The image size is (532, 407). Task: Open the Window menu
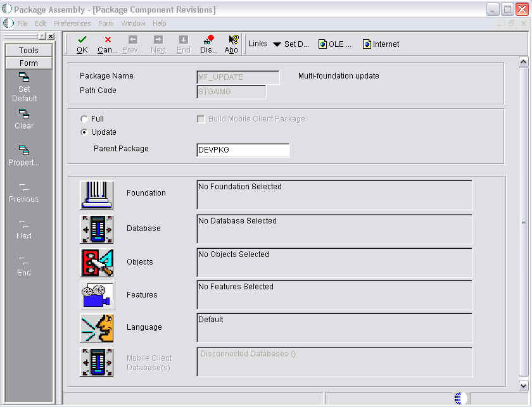(134, 23)
